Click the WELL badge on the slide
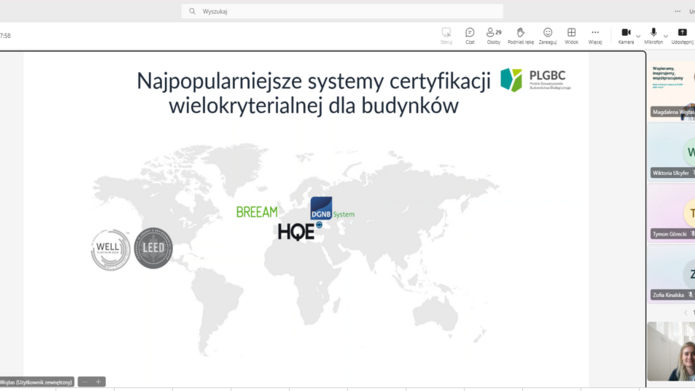This screenshot has width=695, height=391. [x=110, y=250]
